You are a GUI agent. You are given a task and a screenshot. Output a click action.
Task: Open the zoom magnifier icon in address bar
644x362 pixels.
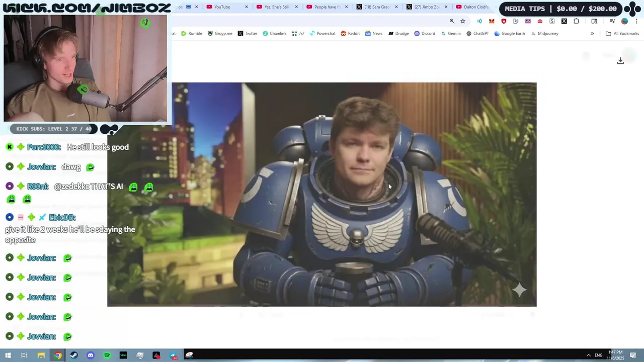click(x=452, y=21)
